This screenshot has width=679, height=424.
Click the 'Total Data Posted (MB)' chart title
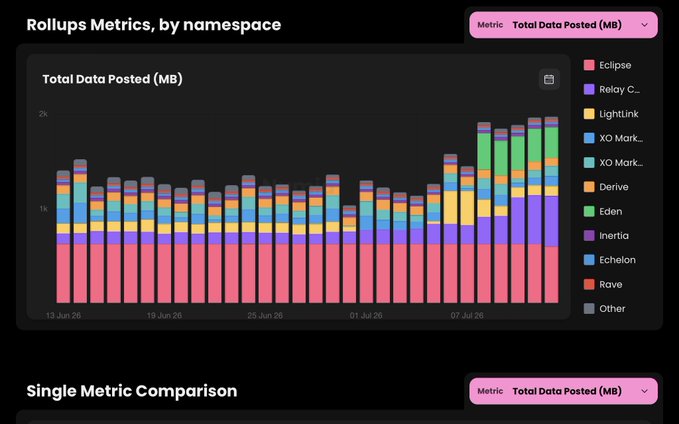pyautogui.click(x=113, y=79)
